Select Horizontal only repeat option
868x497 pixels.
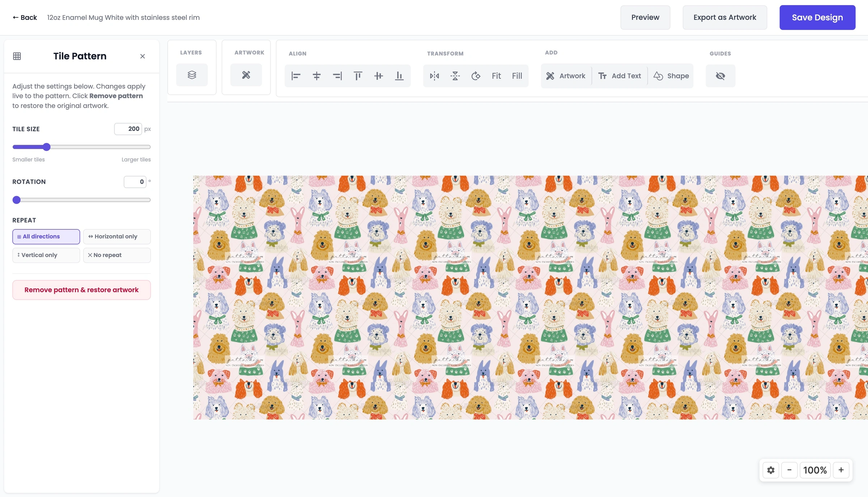(117, 237)
